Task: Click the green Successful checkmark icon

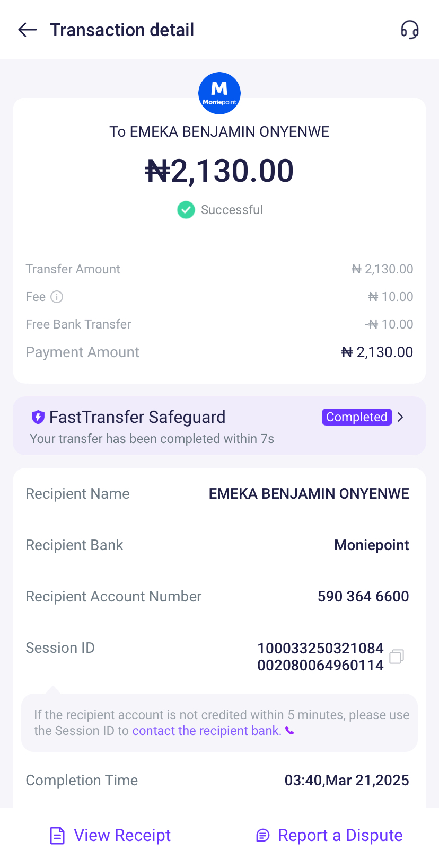Action: tap(186, 210)
